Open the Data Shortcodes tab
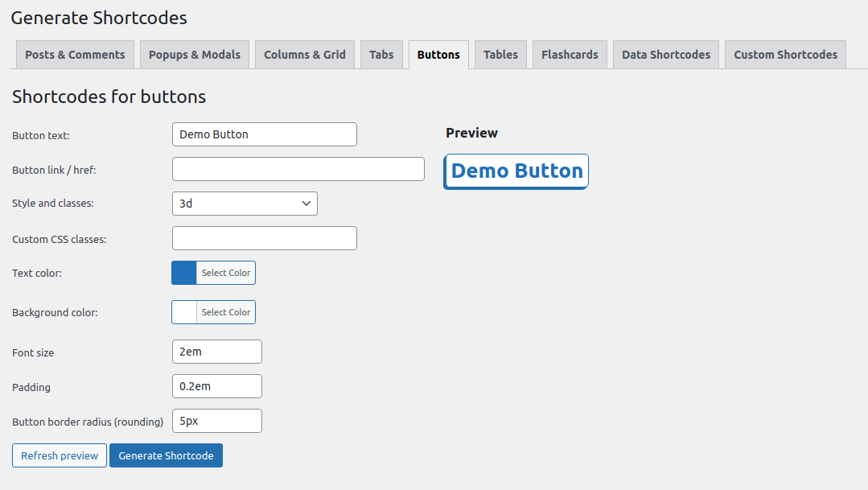Screen dimensions: 868x490 666,55
